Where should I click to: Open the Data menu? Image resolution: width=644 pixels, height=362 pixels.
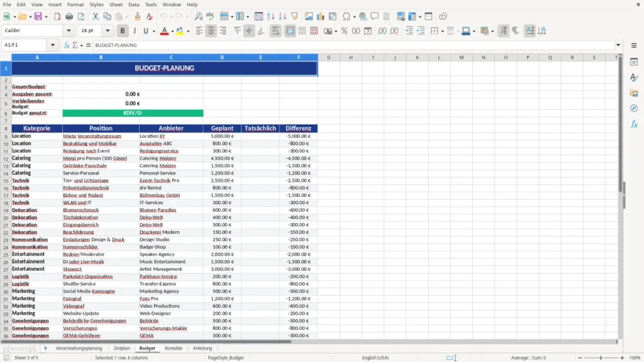click(133, 4)
